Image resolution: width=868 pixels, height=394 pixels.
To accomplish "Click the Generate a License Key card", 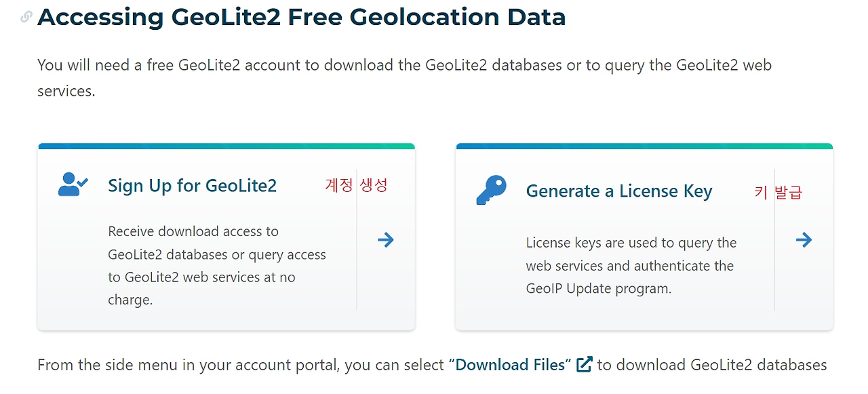I will (644, 237).
